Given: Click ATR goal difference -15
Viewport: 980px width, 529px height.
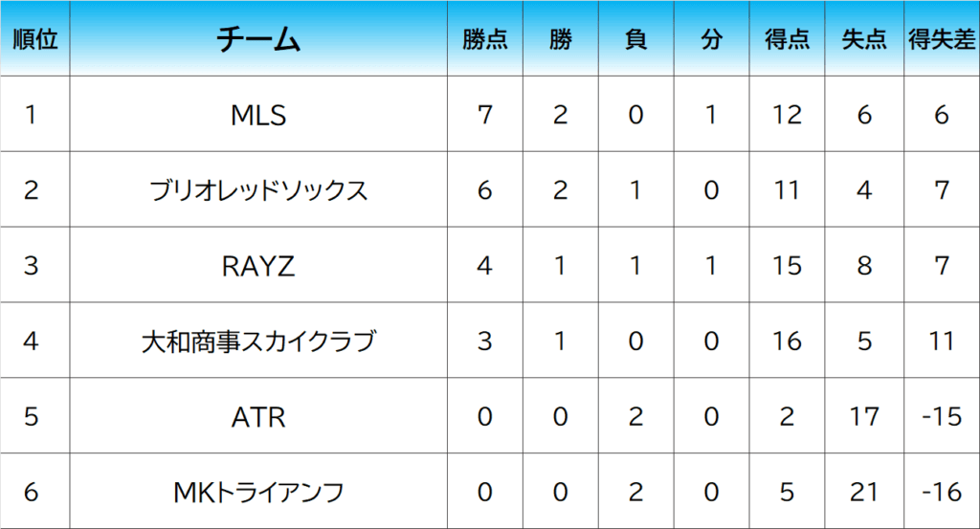Looking at the screenshot, I should [942, 417].
